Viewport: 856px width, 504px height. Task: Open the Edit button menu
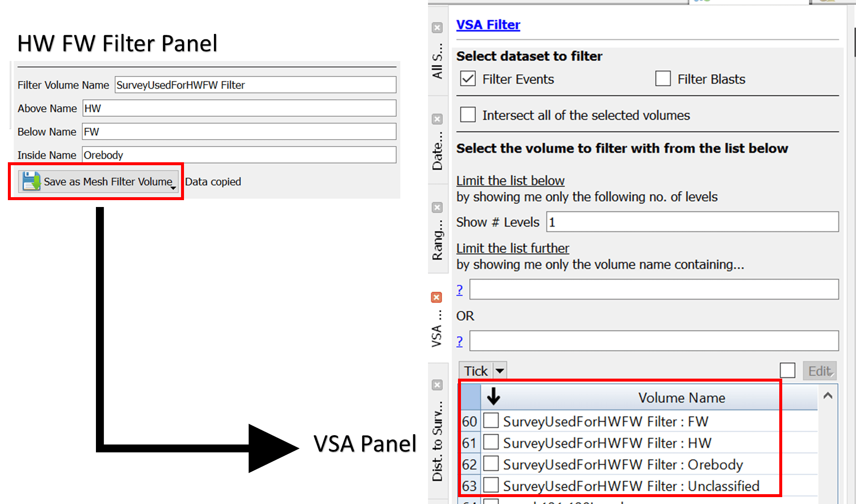(x=820, y=371)
